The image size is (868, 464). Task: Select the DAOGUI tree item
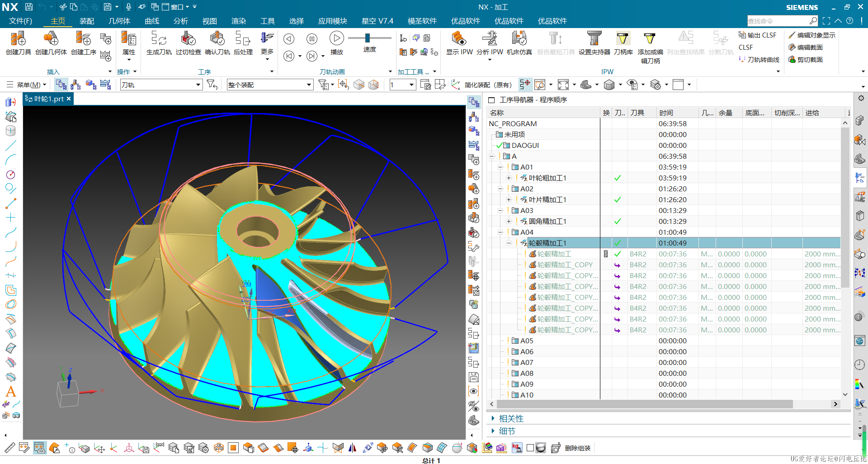click(525, 145)
